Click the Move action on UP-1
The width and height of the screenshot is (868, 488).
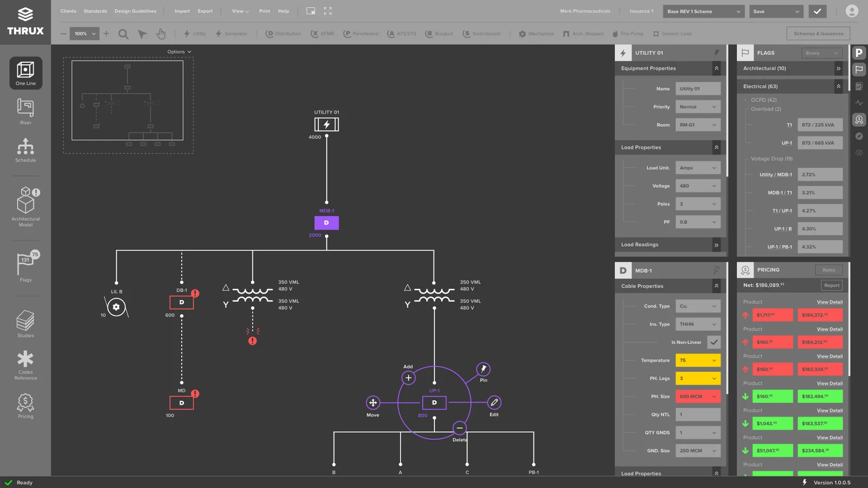[373, 403]
